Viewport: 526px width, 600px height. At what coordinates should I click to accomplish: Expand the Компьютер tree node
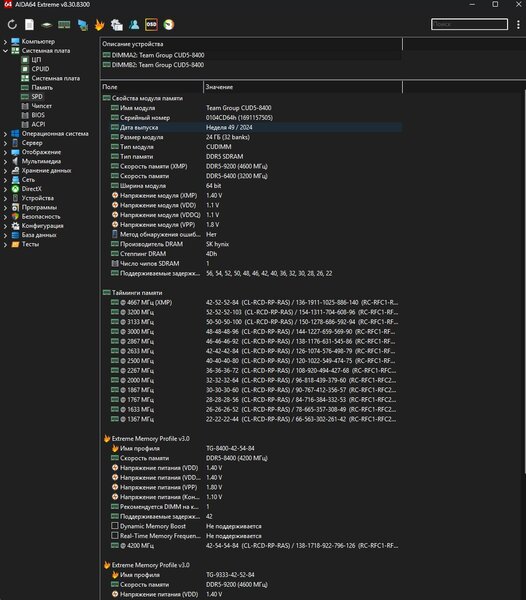pos(5,41)
